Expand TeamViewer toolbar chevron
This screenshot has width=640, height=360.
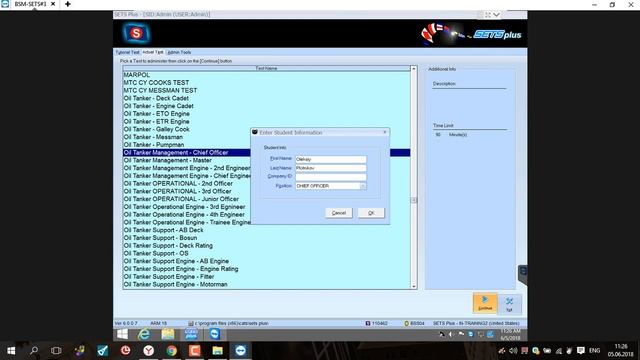496,15
